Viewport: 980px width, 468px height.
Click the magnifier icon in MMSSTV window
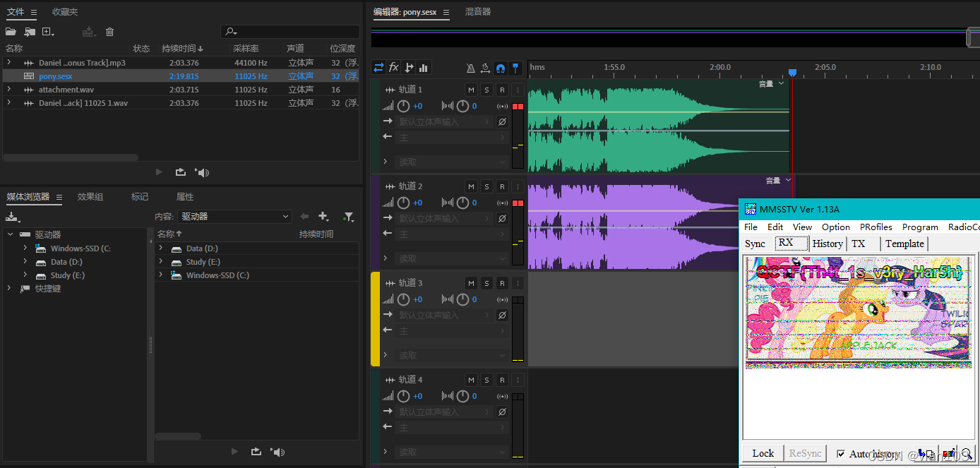(966, 454)
